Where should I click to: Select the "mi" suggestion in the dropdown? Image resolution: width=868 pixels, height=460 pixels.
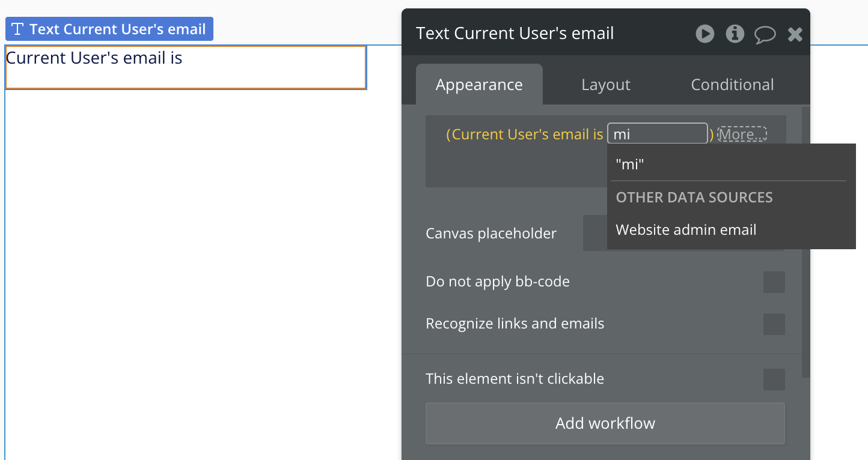tap(630, 164)
